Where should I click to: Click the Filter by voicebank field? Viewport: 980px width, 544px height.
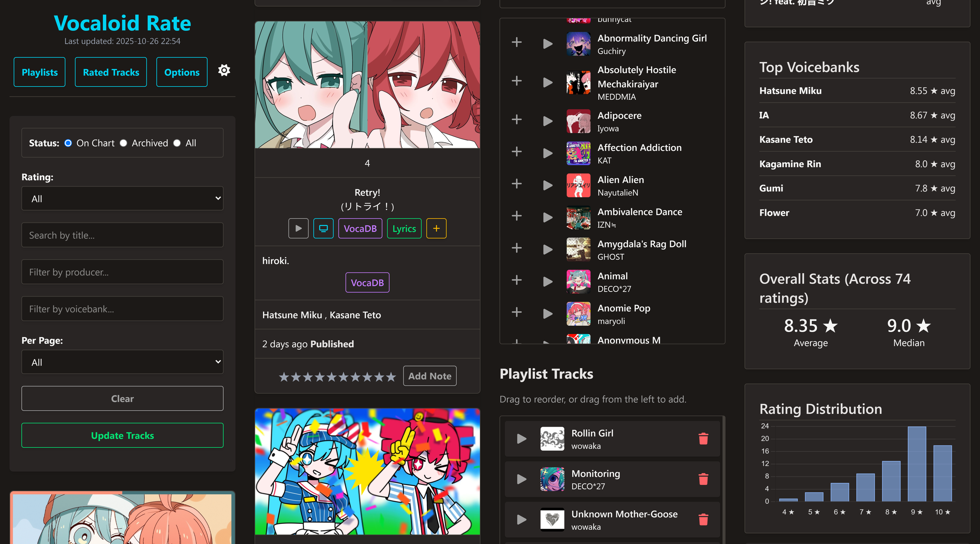point(122,309)
